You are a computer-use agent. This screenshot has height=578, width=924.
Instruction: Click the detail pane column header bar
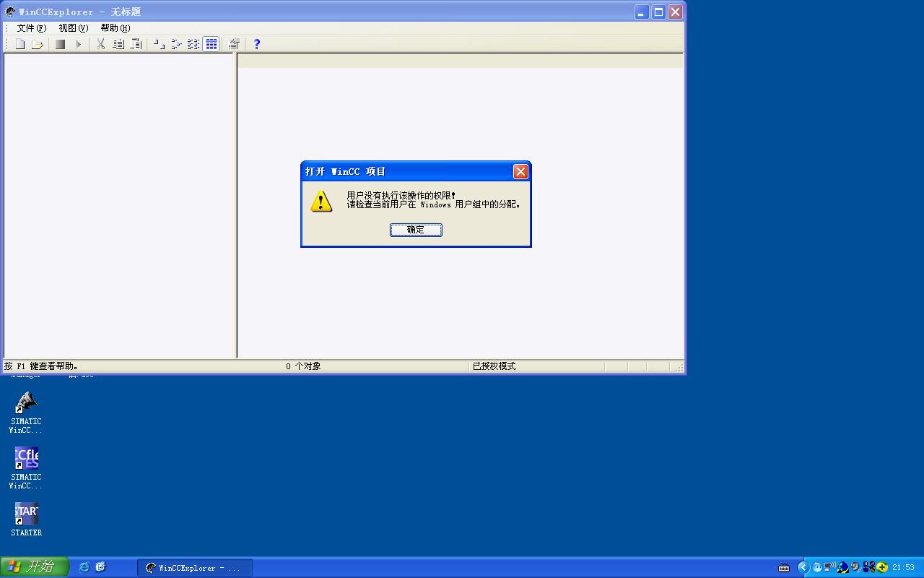coord(461,61)
